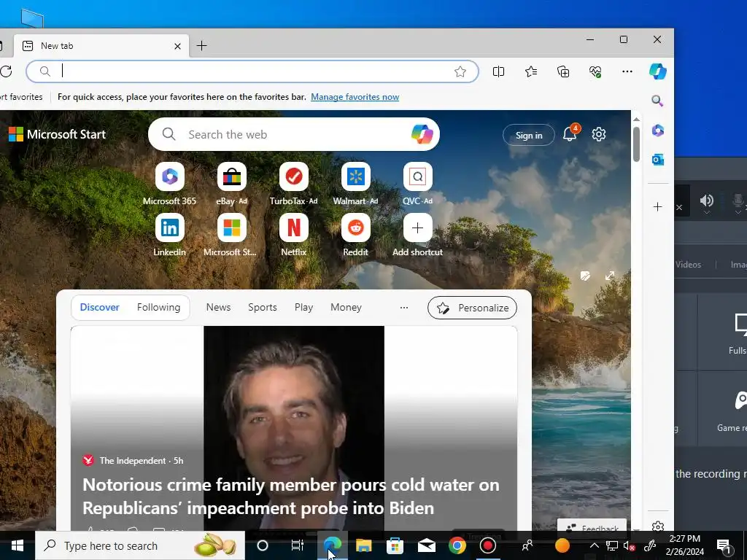Open the Action Center notification icon
Viewport: 747px width, 560px height.
click(x=724, y=545)
